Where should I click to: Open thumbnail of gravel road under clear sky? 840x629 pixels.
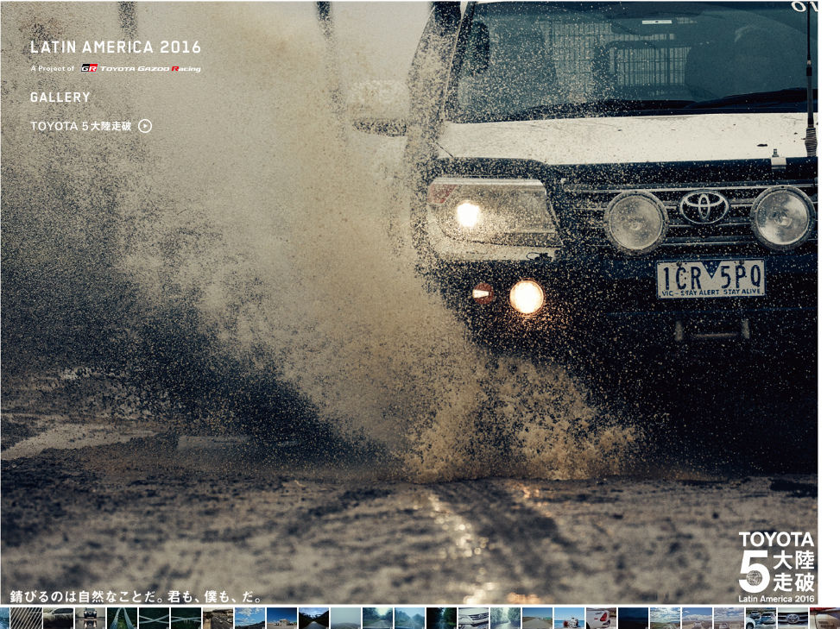pos(537,619)
